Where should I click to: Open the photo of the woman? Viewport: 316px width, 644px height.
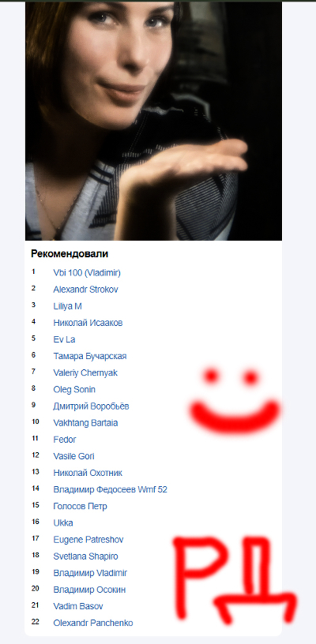coord(154,122)
